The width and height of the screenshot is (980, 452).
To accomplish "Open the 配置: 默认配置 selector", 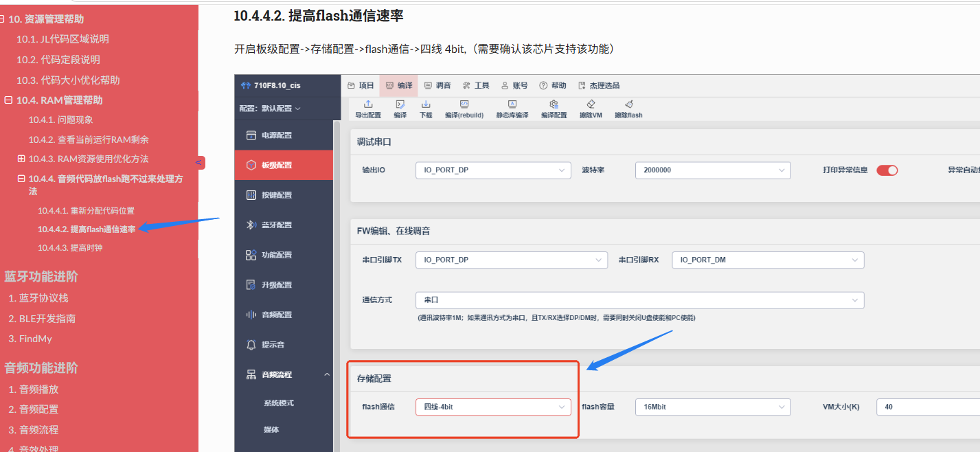I will 270,109.
